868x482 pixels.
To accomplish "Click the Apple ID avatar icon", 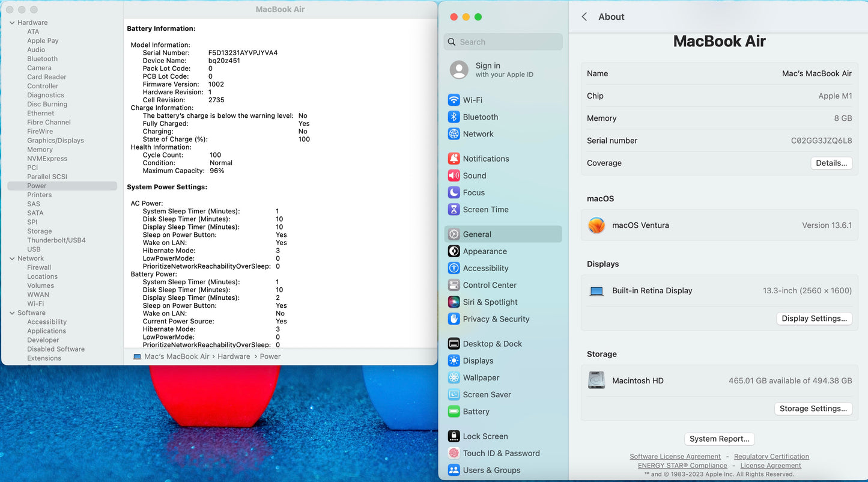I will coord(459,70).
